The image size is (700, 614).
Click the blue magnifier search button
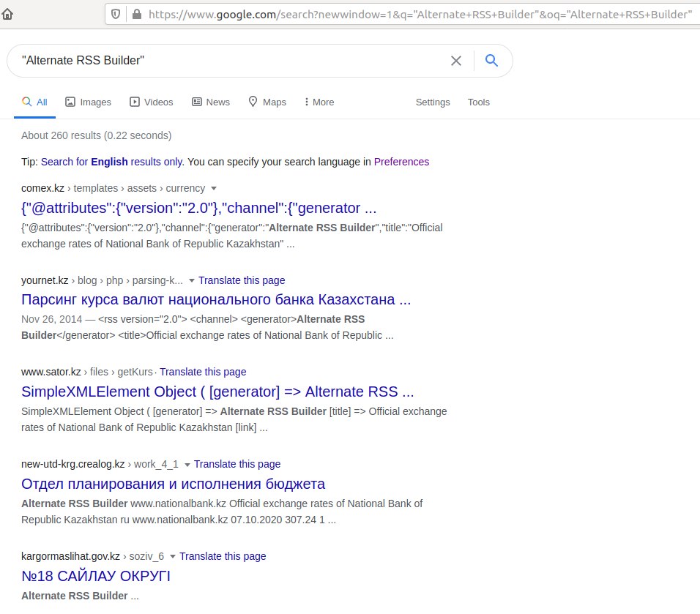coord(491,60)
